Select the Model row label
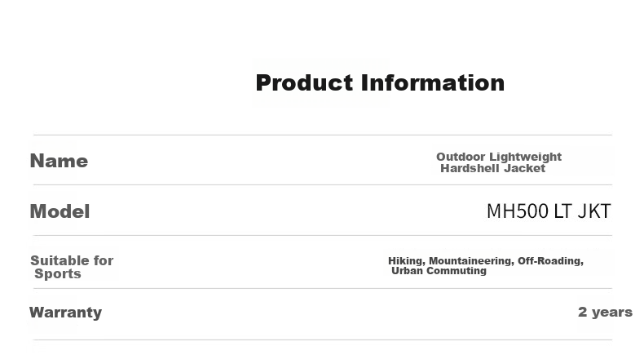The width and height of the screenshot is (644, 355). pyautogui.click(x=60, y=211)
